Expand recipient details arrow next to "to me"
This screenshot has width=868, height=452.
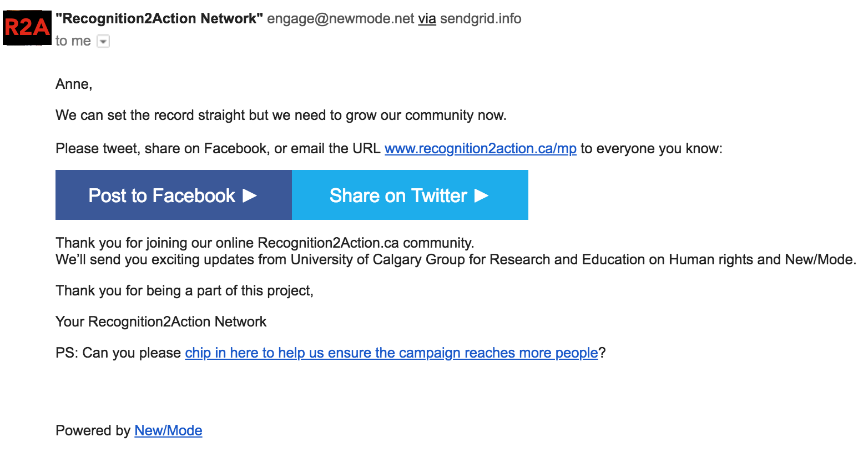[x=103, y=41]
